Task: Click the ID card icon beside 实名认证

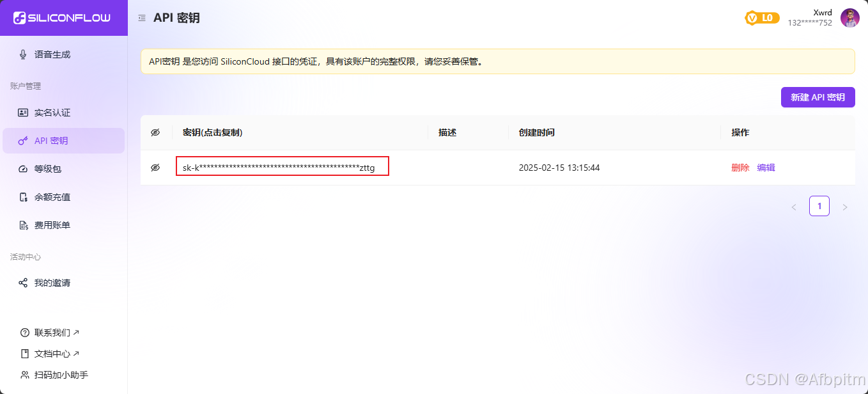Action: tap(23, 113)
